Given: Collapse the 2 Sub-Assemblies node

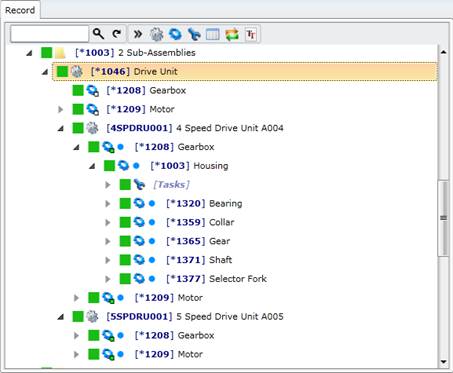Looking at the screenshot, I should click(x=30, y=53).
